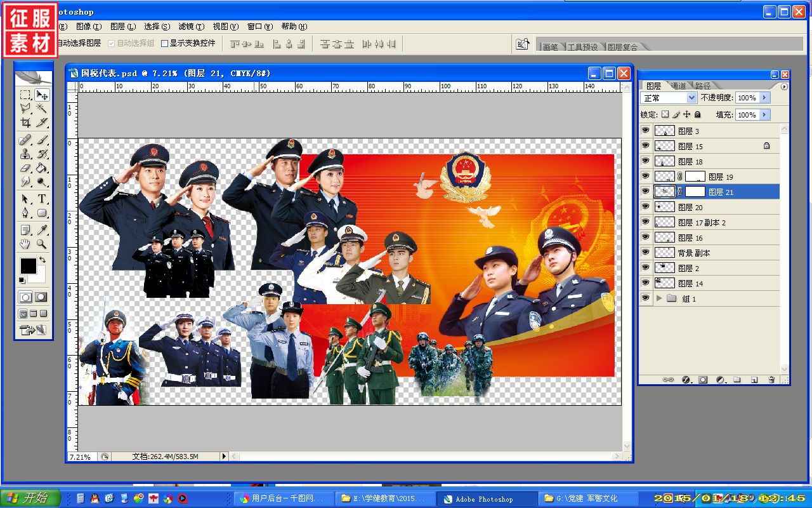Select the Polygonal Lasso tool
The height and width of the screenshot is (508, 812).
25,109
